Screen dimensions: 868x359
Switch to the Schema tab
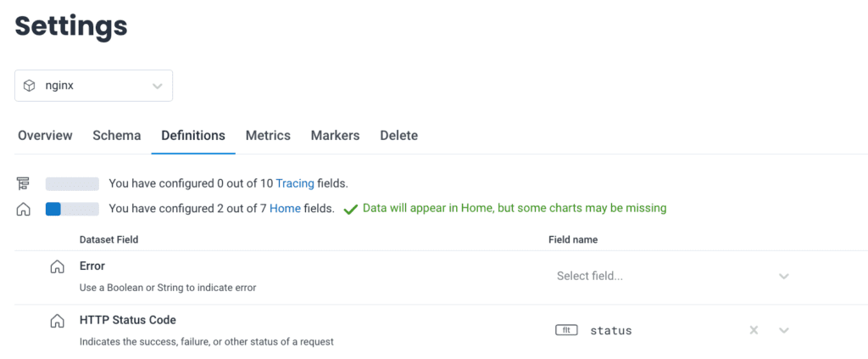(x=117, y=136)
